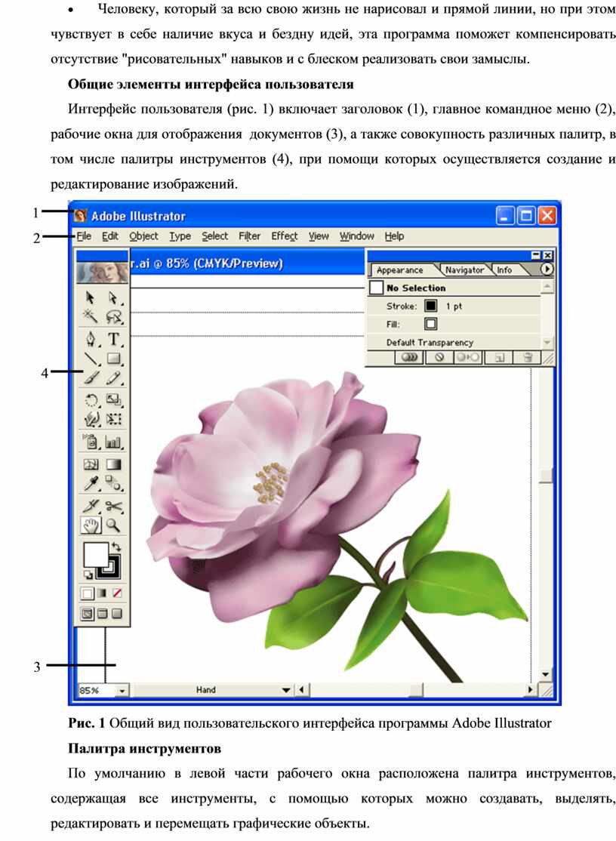Switch to the Navigator tab
This screenshot has width=616, height=841.
(x=464, y=270)
